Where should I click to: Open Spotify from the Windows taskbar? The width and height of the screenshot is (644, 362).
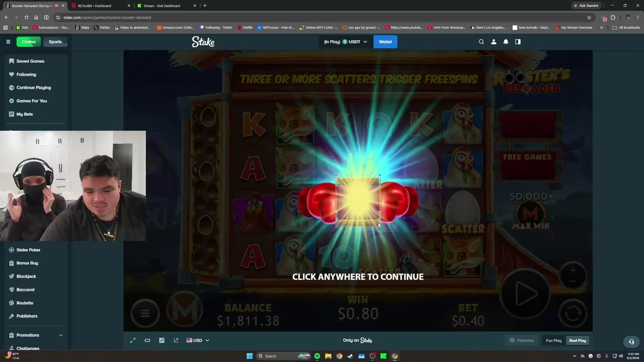coord(317,356)
